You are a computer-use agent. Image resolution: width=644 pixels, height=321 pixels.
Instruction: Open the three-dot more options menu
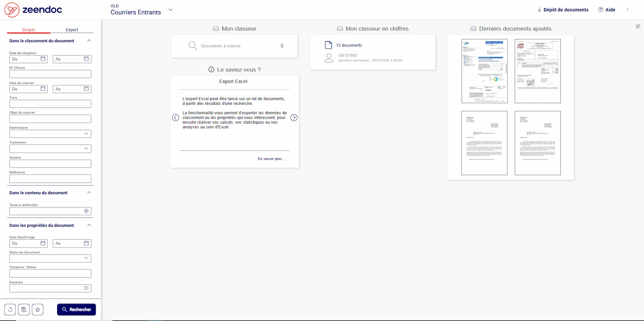[x=627, y=9]
